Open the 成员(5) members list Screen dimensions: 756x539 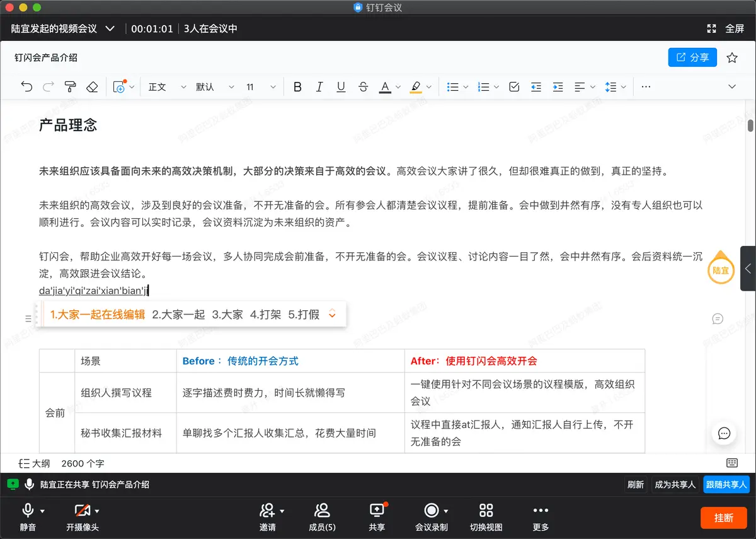[x=322, y=517]
